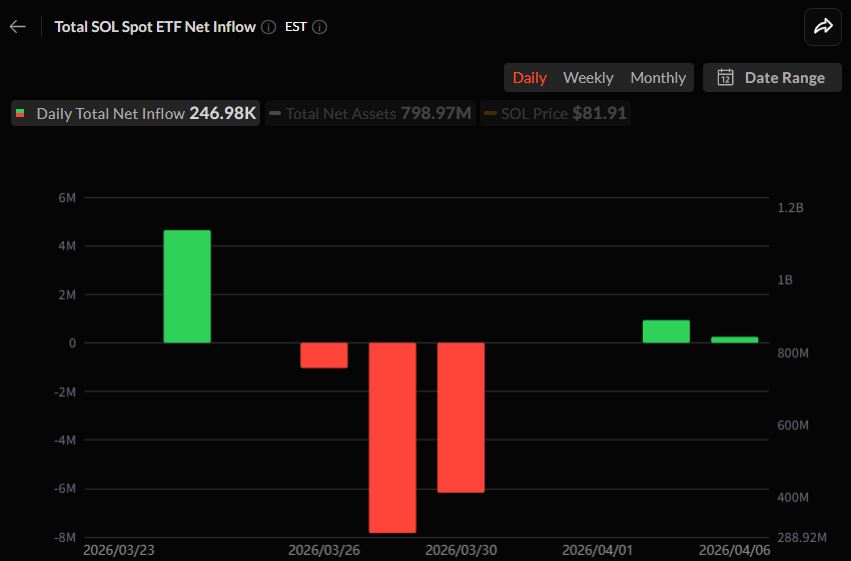
Task: Click the back arrow icon
Action: [x=17, y=27]
